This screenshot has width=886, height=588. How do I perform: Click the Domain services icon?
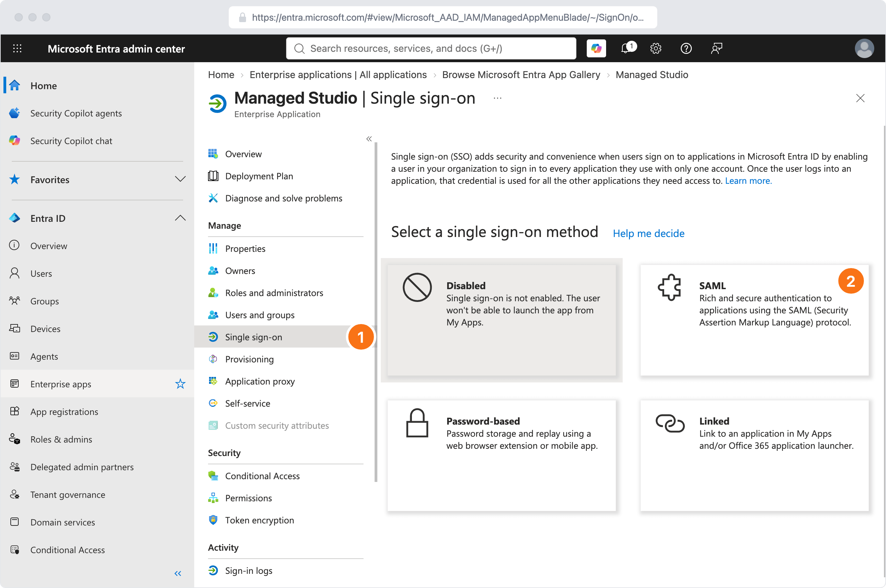(15, 522)
